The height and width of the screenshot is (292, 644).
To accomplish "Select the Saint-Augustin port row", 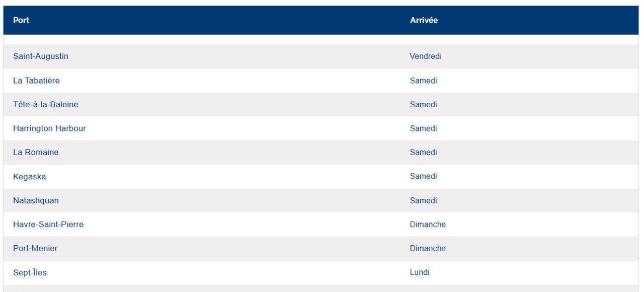I will pyautogui.click(x=41, y=56).
